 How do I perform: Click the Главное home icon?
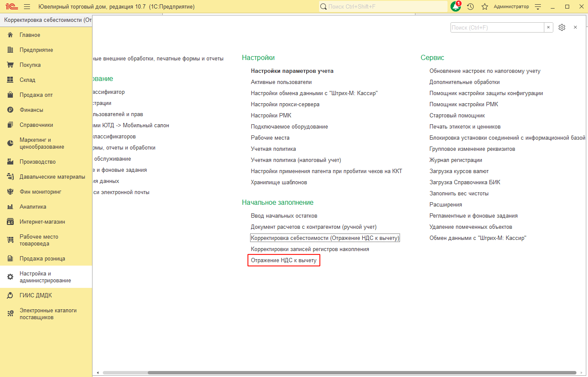coord(10,35)
